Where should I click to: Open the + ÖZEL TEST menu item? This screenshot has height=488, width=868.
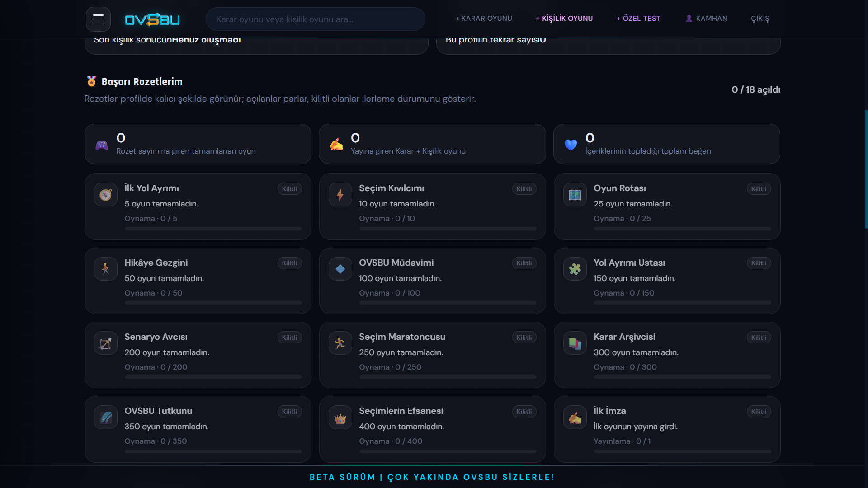point(638,19)
